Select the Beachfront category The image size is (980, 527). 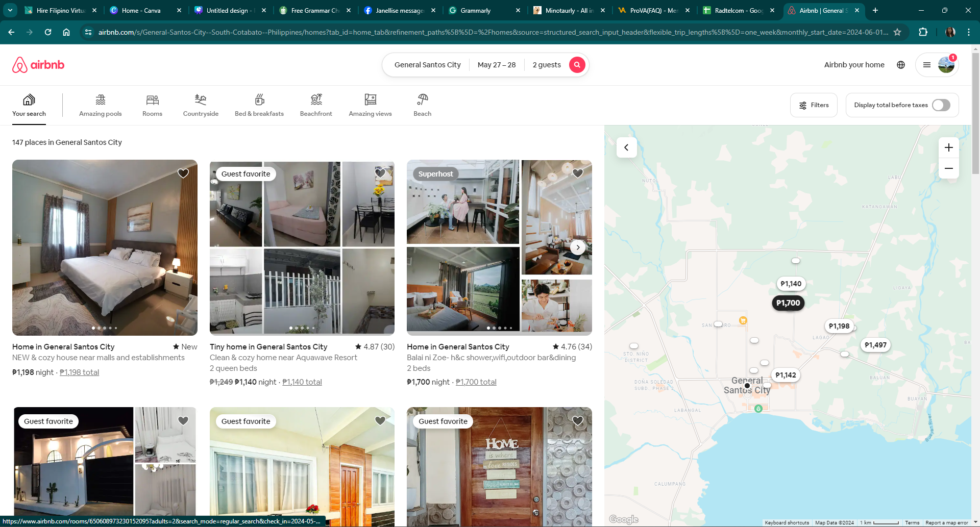pyautogui.click(x=316, y=106)
